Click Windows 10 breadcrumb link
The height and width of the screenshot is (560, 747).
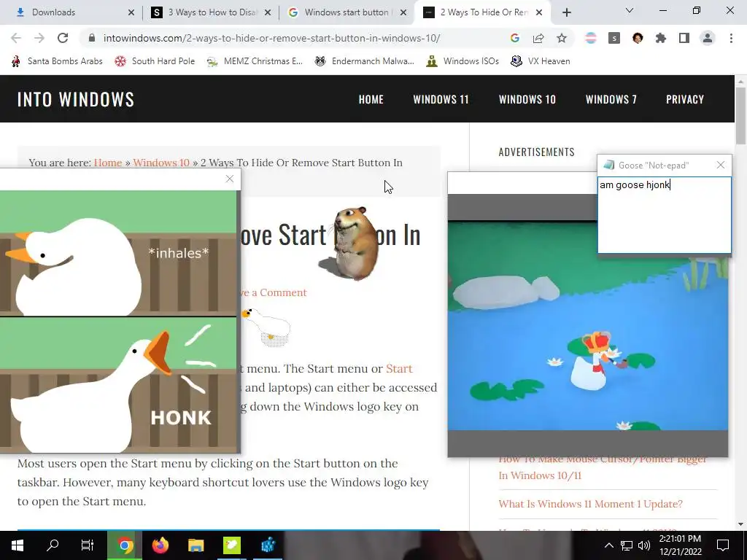161,163
